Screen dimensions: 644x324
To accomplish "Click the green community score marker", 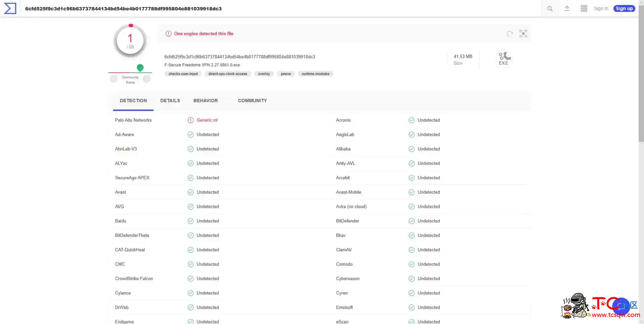I will pyautogui.click(x=140, y=68).
